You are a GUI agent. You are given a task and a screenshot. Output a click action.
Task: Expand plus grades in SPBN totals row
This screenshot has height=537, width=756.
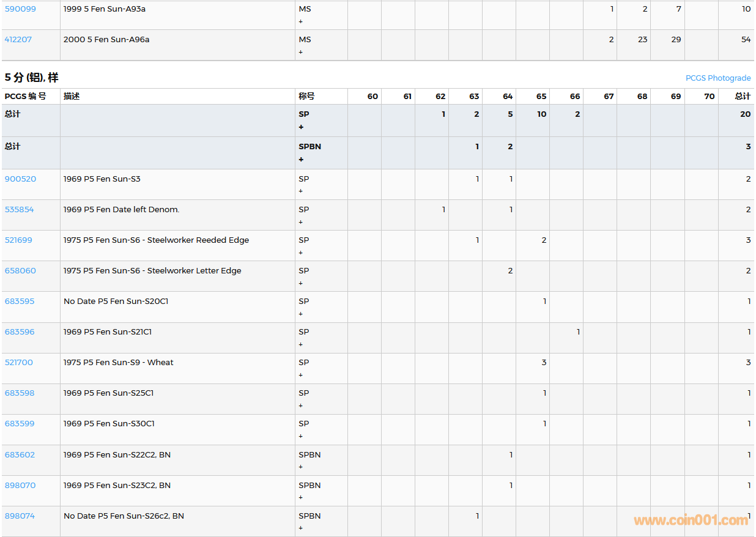(301, 160)
